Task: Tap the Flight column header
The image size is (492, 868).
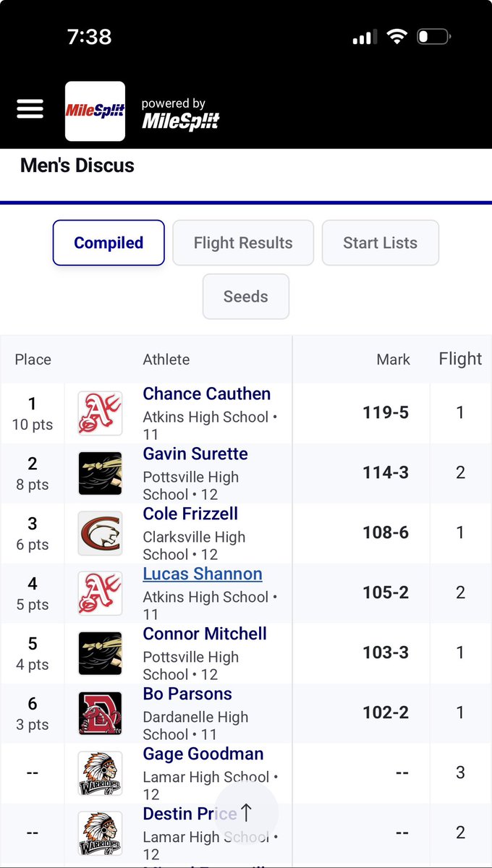Action: pyautogui.click(x=460, y=359)
